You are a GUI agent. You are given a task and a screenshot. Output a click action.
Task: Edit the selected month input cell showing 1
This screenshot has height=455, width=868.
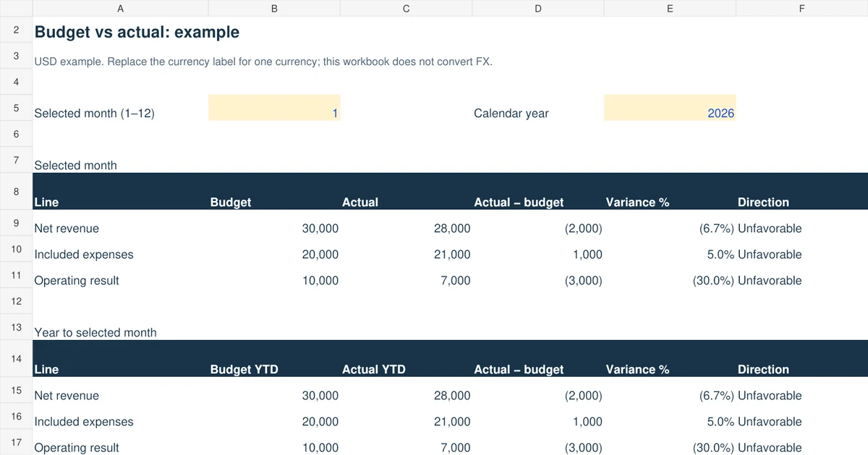pyautogui.click(x=274, y=108)
